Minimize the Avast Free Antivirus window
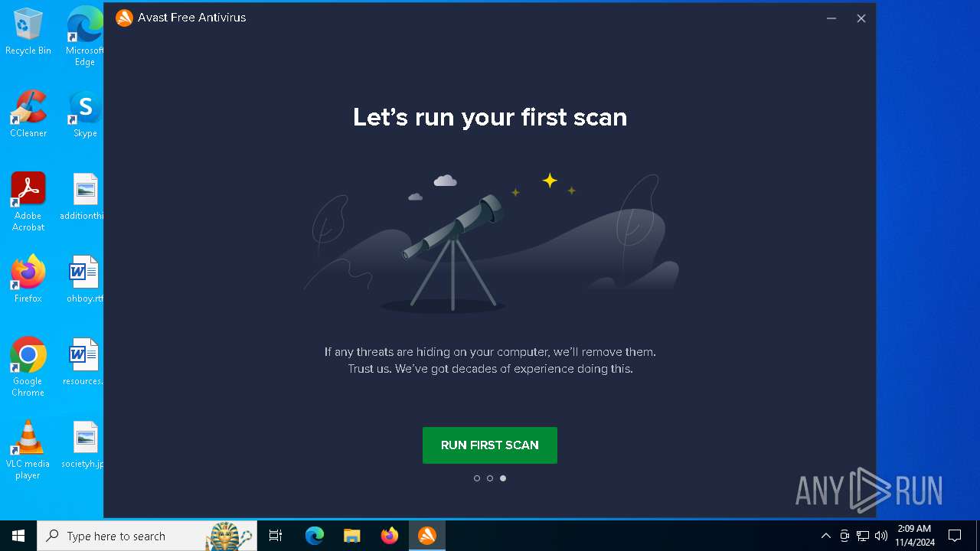This screenshot has height=551, width=980. coord(831,18)
